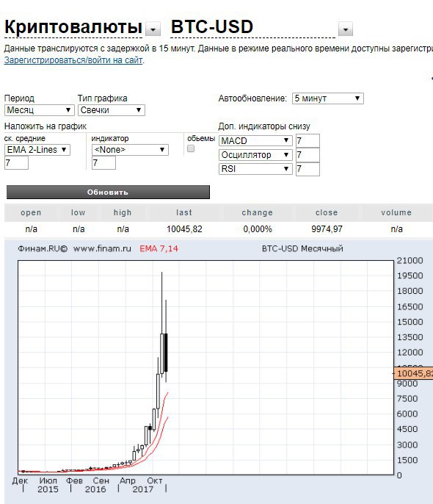This screenshot has height=504, width=433.
Task: Click the EMA 7,14 legend label
Action: click(x=159, y=248)
